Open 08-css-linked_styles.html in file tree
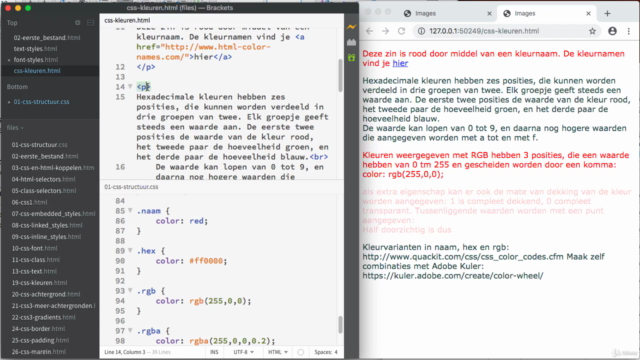Screen dimensions: 640x360 point(47,225)
